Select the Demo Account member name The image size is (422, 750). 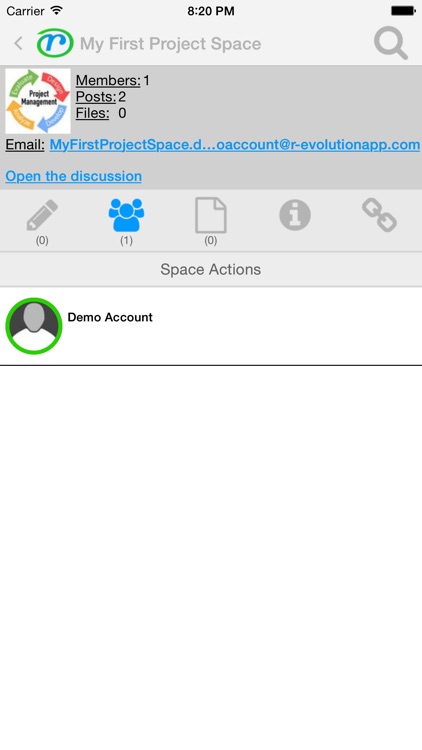(110, 317)
